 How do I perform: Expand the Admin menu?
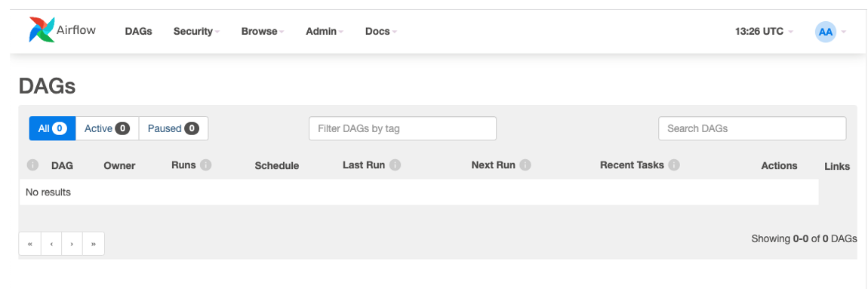coord(325,32)
